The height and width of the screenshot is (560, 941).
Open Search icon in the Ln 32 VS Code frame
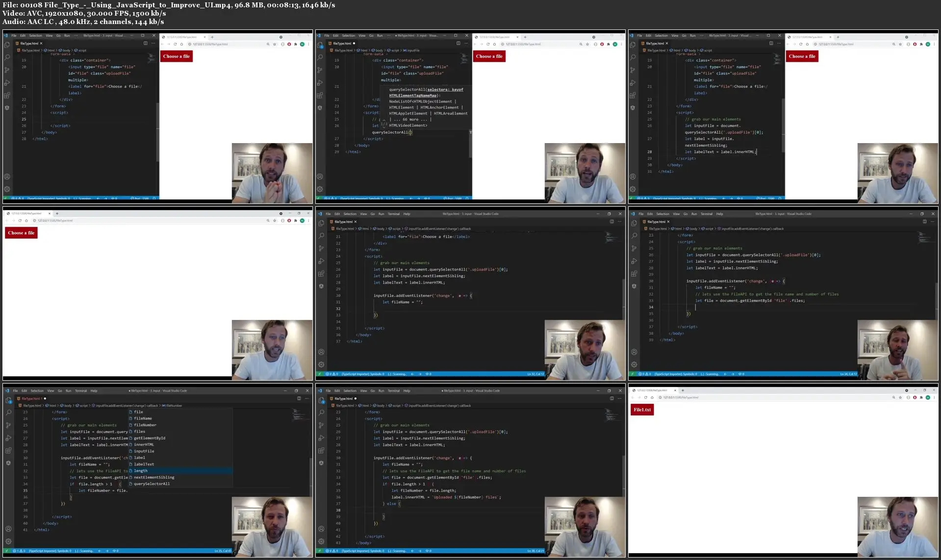(321, 236)
